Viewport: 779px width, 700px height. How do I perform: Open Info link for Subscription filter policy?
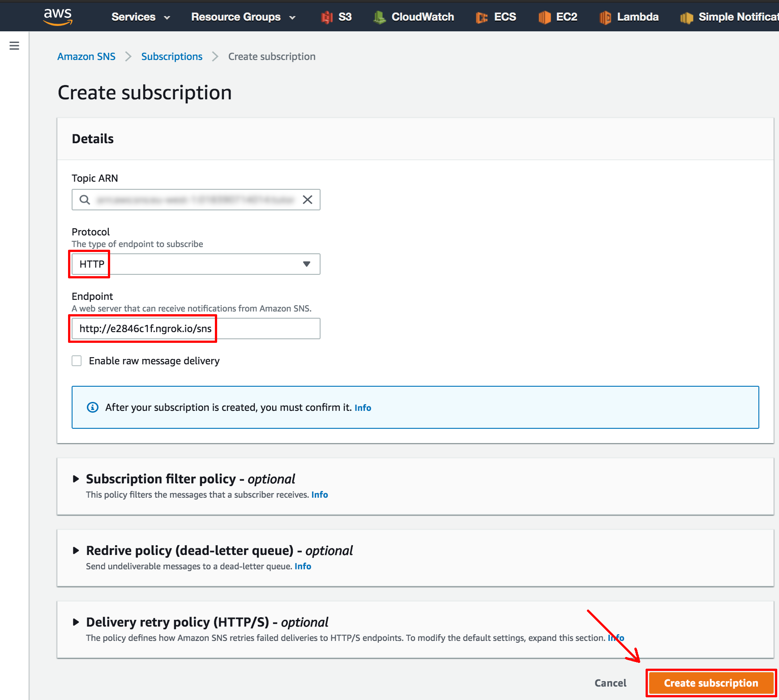(x=320, y=495)
